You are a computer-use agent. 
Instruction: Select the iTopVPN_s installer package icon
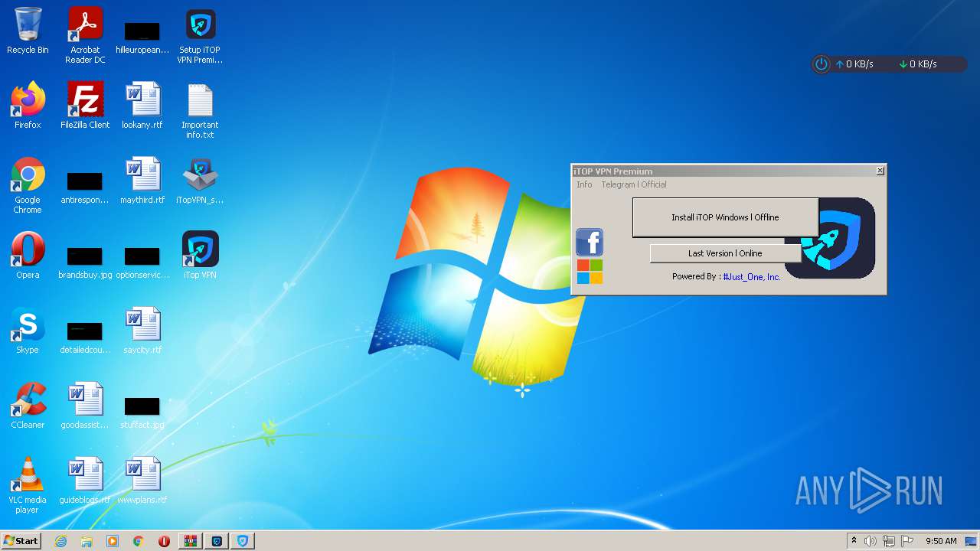tap(200, 181)
